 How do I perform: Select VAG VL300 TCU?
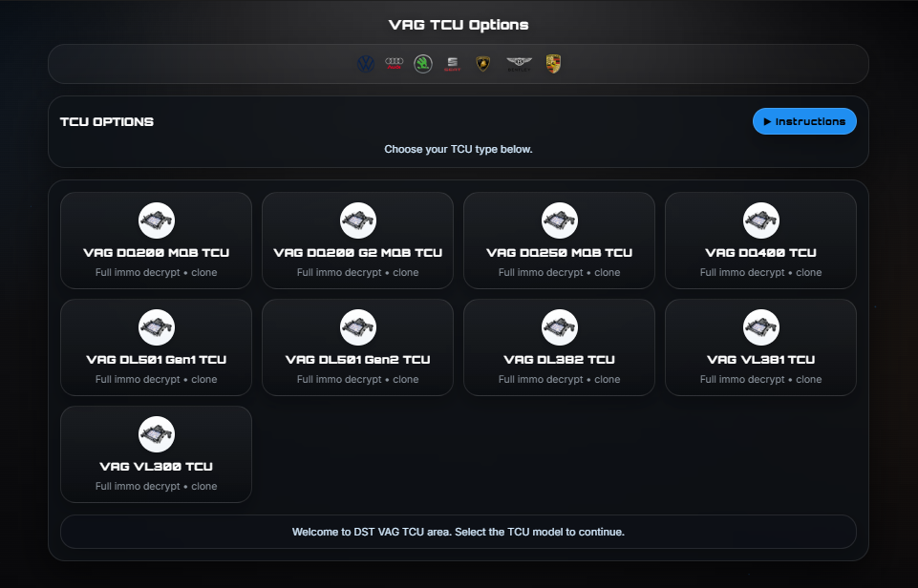click(x=156, y=453)
